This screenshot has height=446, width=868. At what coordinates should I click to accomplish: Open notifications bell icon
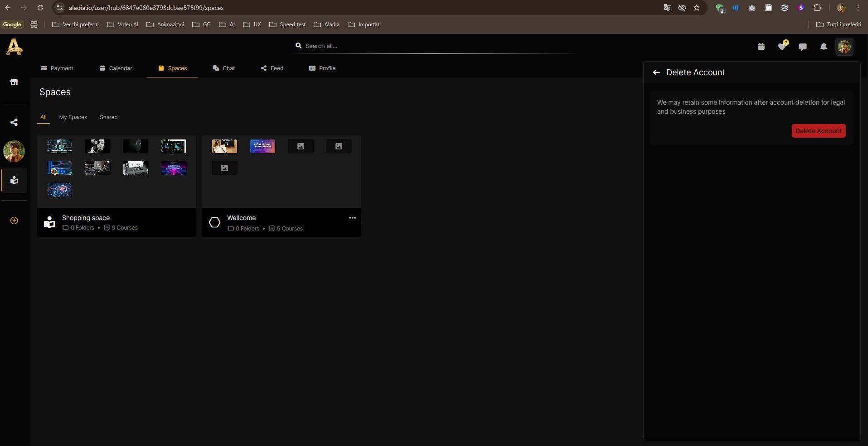pyautogui.click(x=824, y=47)
